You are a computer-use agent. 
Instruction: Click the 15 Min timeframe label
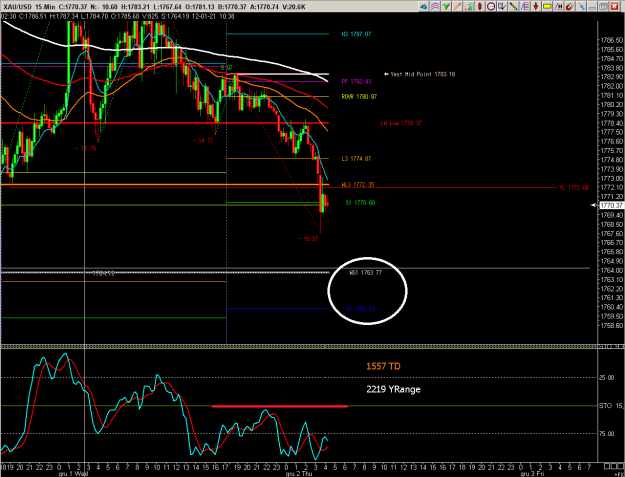[x=45, y=7]
